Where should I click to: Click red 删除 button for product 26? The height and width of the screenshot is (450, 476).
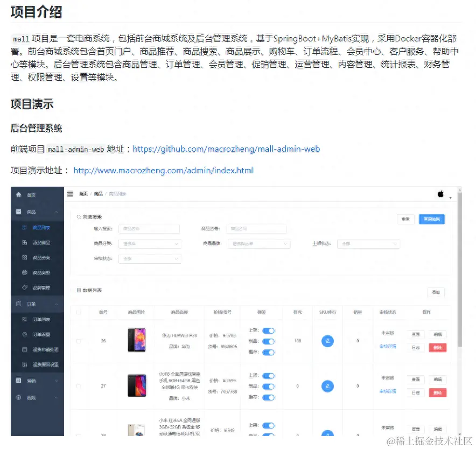pos(438,347)
